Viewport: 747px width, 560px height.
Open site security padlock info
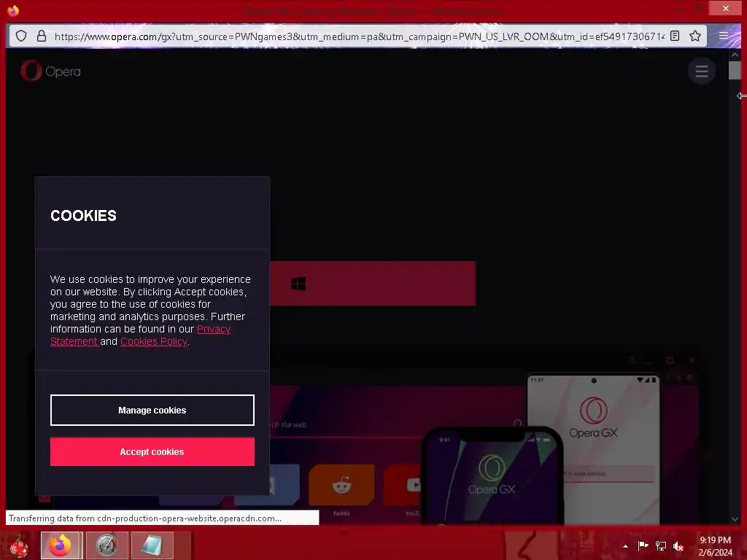pyautogui.click(x=42, y=36)
